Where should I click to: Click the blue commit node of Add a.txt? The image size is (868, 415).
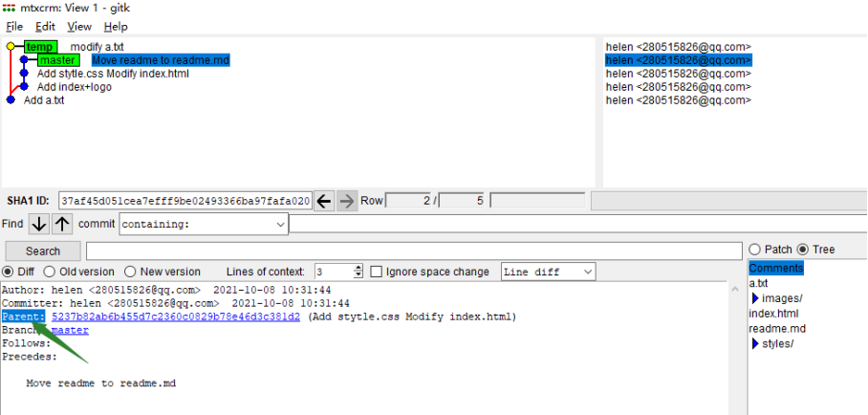coord(11,100)
